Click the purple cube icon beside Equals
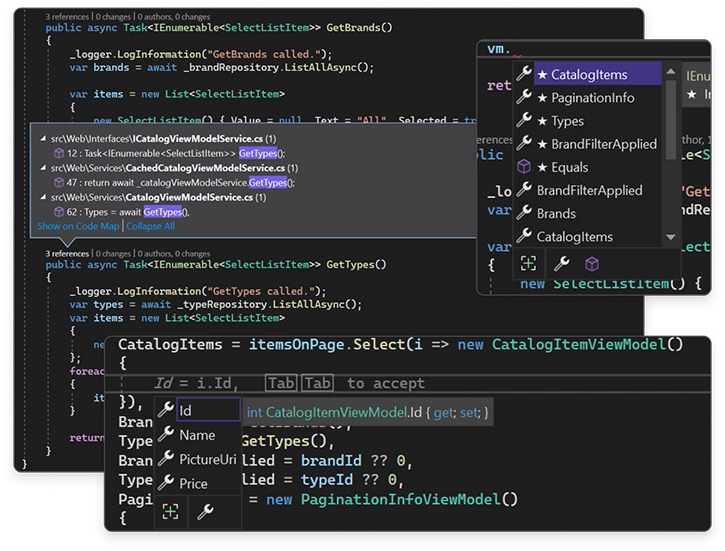This screenshot has width=725, height=551. pos(523,167)
